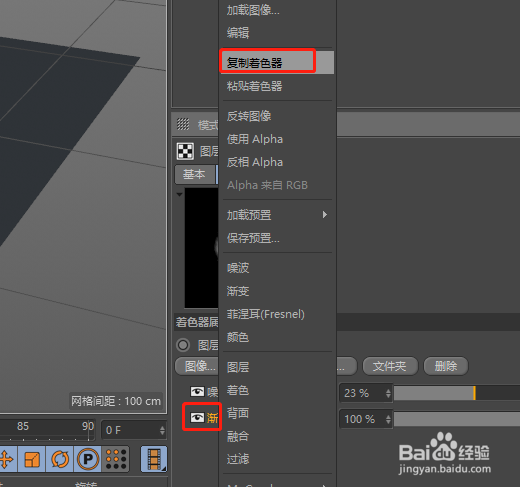
Task: Click the 文件夹 button
Action: [x=390, y=366]
